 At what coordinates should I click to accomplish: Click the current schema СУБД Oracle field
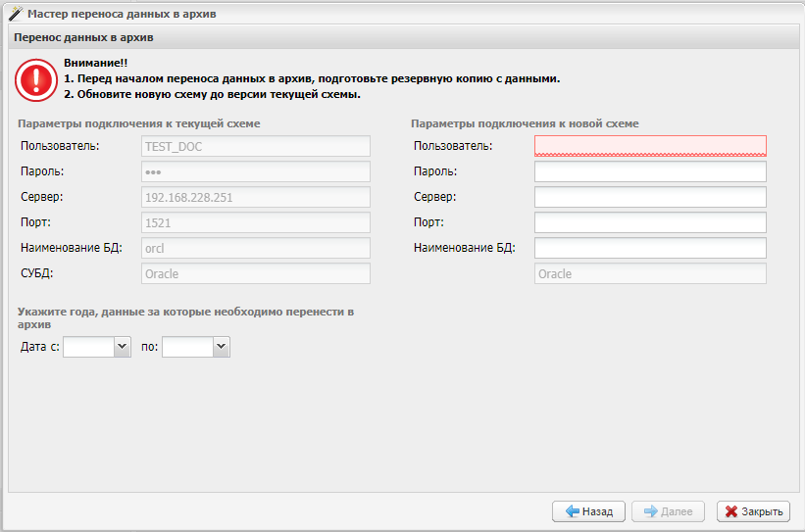tap(255, 273)
